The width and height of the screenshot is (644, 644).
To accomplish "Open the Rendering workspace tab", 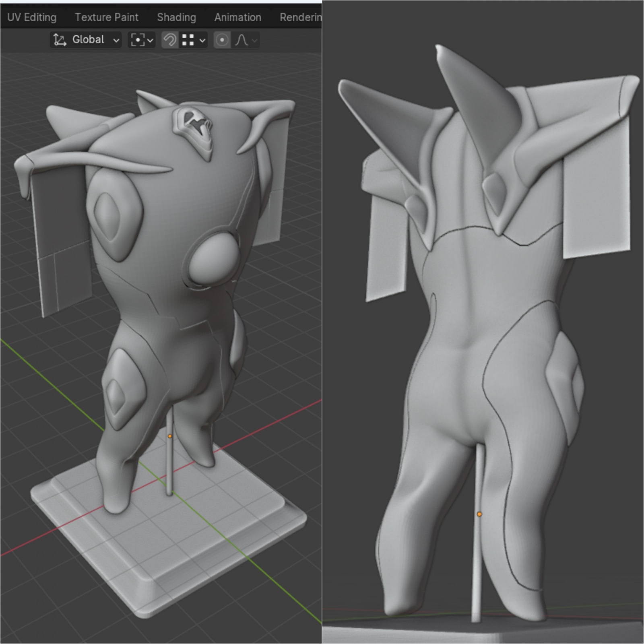I will tap(300, 17).
